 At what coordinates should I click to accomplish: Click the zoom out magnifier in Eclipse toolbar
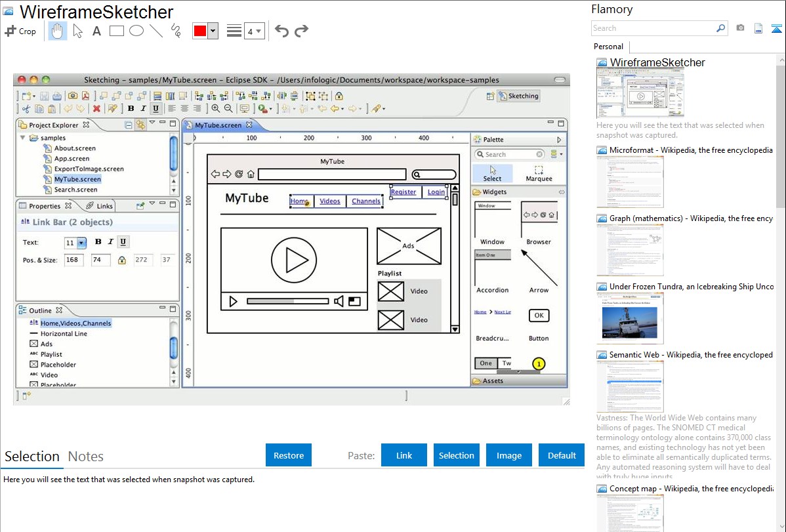click(x=228, y=108)
